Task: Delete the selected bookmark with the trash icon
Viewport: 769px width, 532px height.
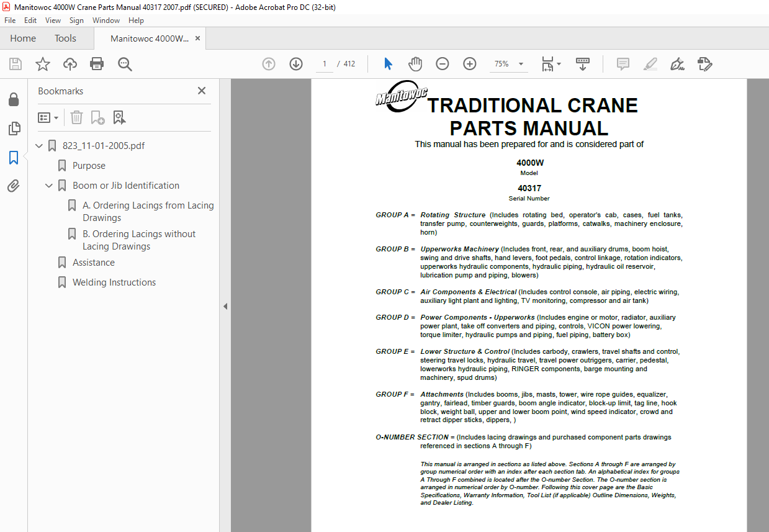Action: pos(76,117)
